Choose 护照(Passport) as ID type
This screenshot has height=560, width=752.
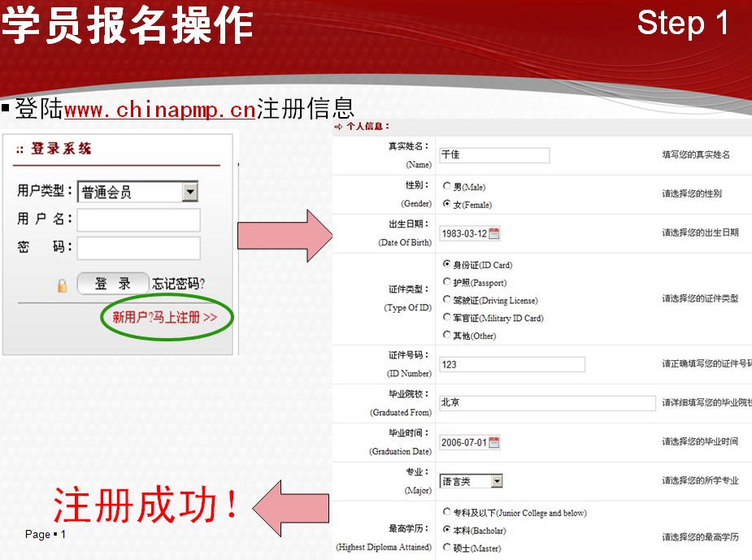coord(447,283)
